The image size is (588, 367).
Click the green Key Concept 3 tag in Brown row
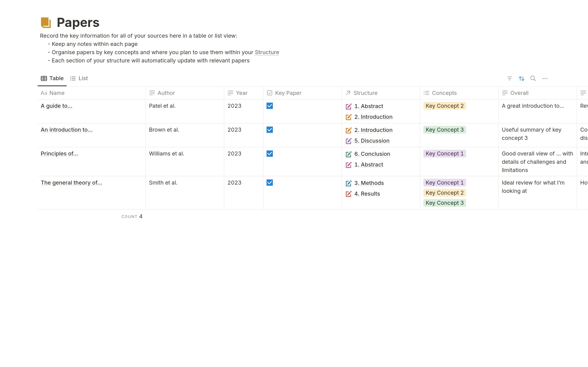(444, 130)
